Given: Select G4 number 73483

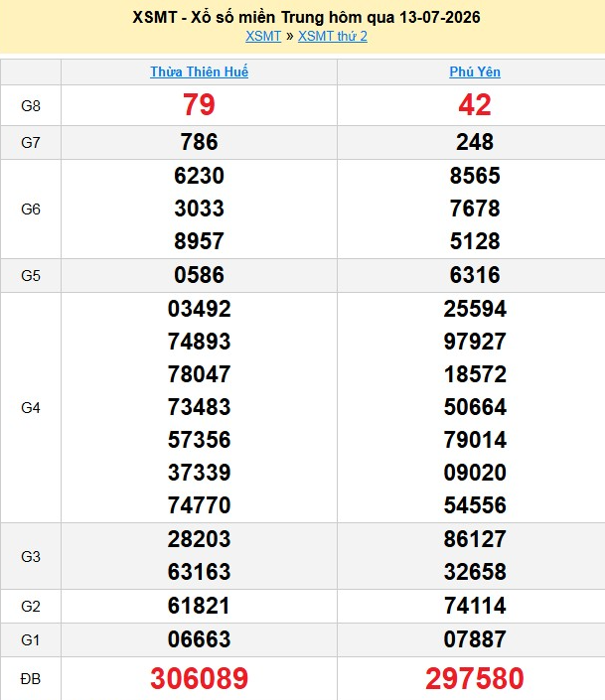Looking at the screenshot, I should (199, 407).
